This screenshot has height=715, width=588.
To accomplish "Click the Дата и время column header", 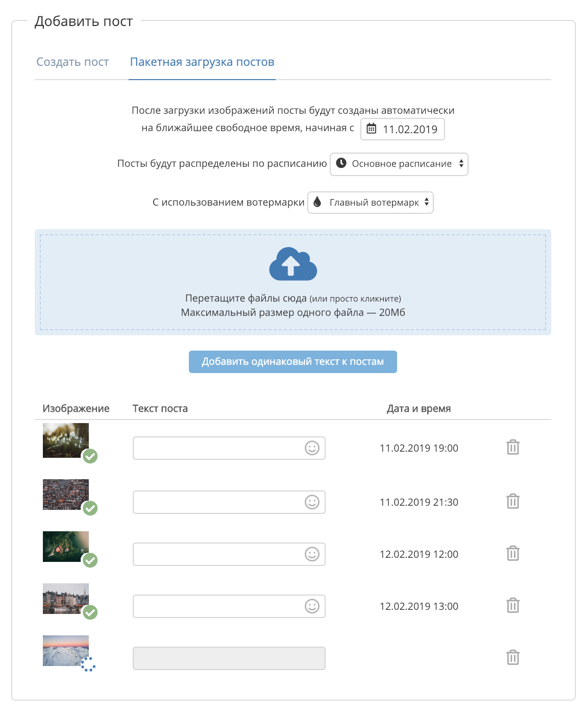I will (x=419, y=409).
